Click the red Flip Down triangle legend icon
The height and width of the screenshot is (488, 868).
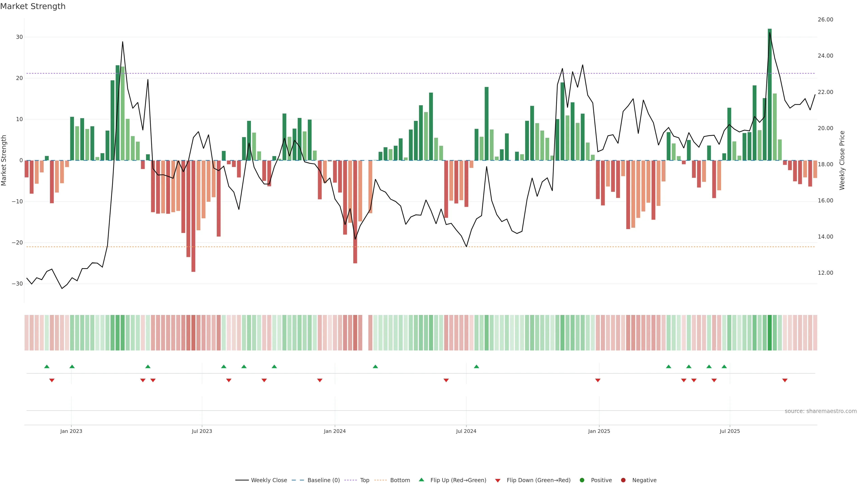(498, 481)
